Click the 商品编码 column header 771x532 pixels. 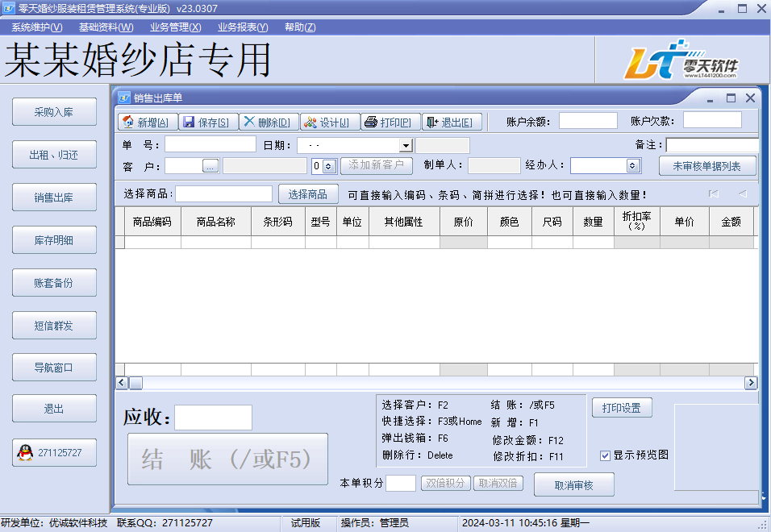[x=152, y=222]
